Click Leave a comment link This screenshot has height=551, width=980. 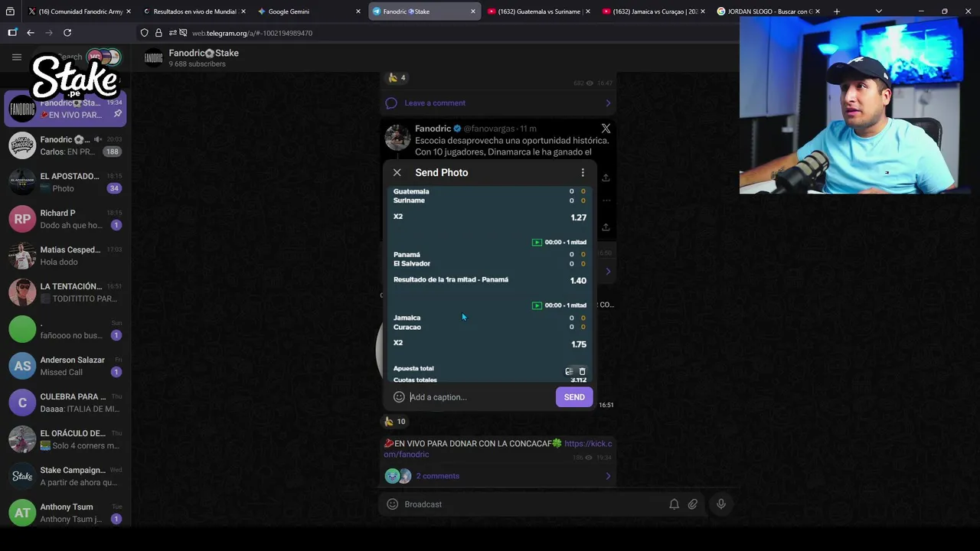pyautogui.click(x=435, y=103)
